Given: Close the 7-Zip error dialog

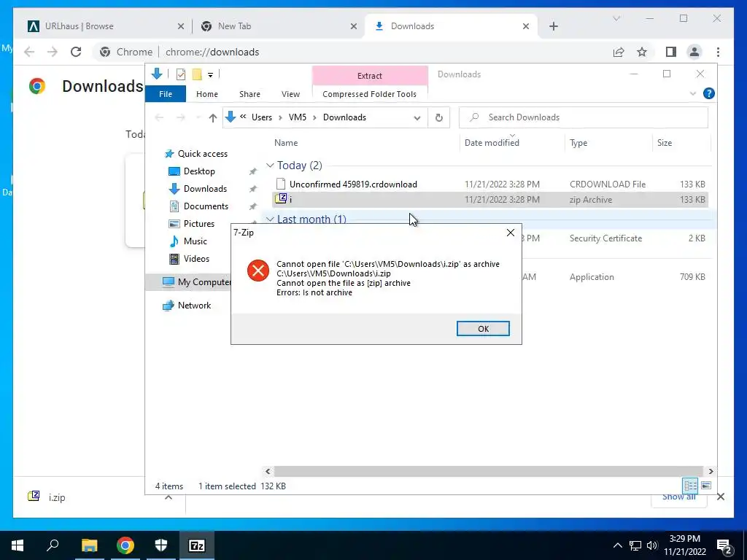Looking at the screenshot, I should click(x=510, y=233).
